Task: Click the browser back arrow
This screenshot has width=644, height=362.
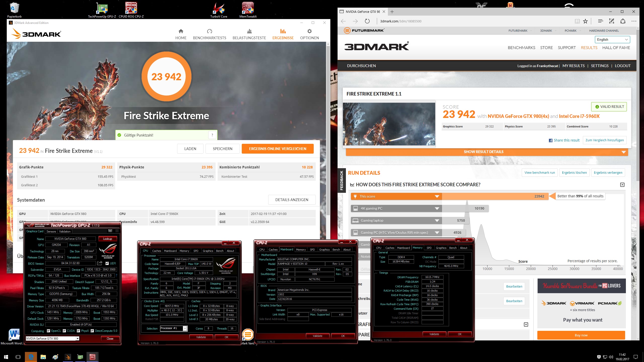Action: pyautogui.click(x=343, y=21)
